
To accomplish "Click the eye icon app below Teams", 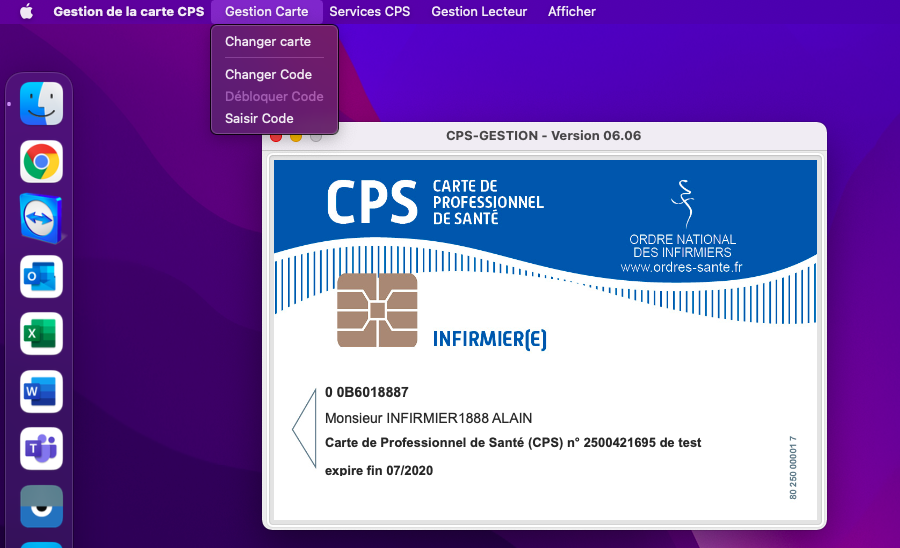I will 41,506.
